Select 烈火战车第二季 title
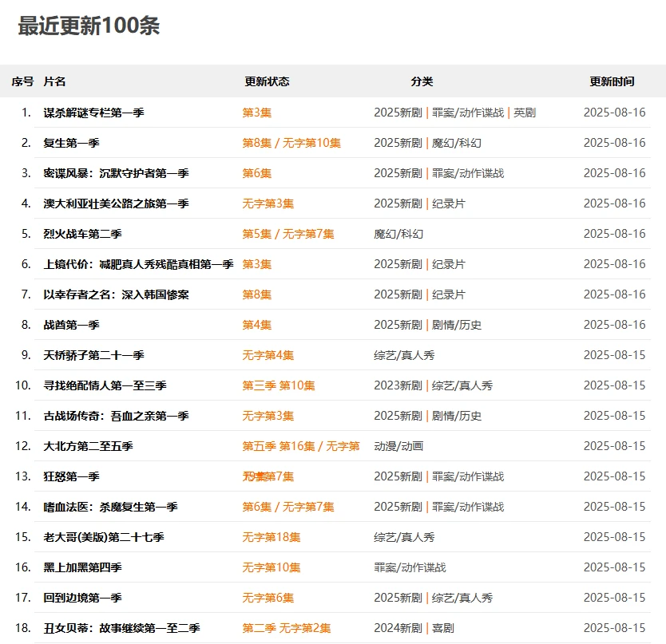The height and width of the screenshot is (644, 666). coord(82,234)
